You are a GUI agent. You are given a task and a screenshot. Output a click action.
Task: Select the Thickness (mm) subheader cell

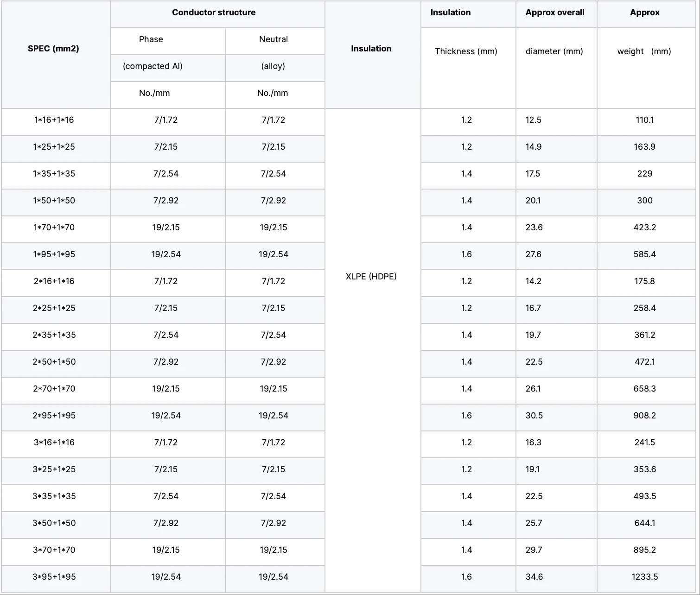coord(466,51)
